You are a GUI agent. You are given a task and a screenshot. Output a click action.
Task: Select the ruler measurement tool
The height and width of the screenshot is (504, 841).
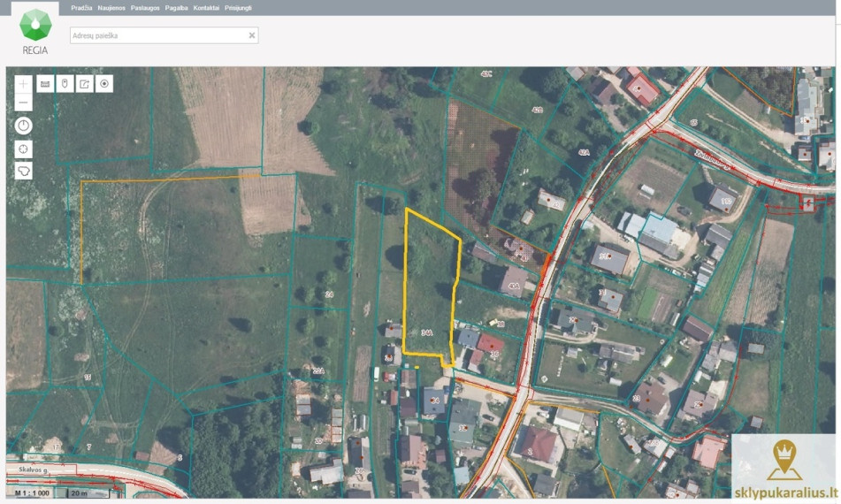(45, 84)
